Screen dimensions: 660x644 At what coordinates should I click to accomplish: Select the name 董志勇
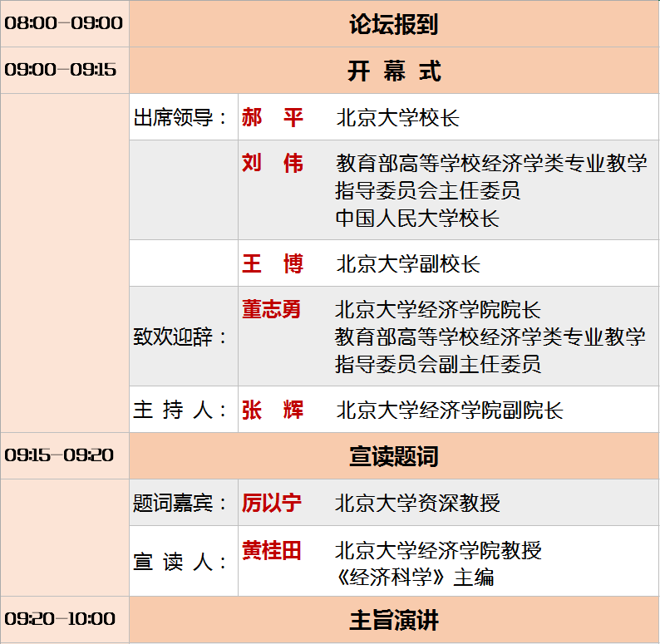click(271, 310)
